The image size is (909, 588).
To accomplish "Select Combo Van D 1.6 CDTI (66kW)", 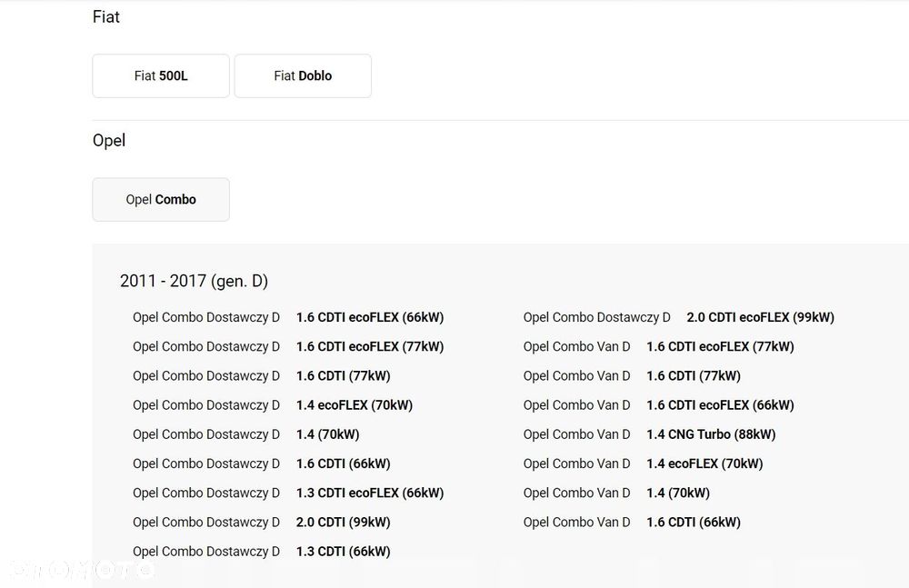I will click(x=632, y=522).
